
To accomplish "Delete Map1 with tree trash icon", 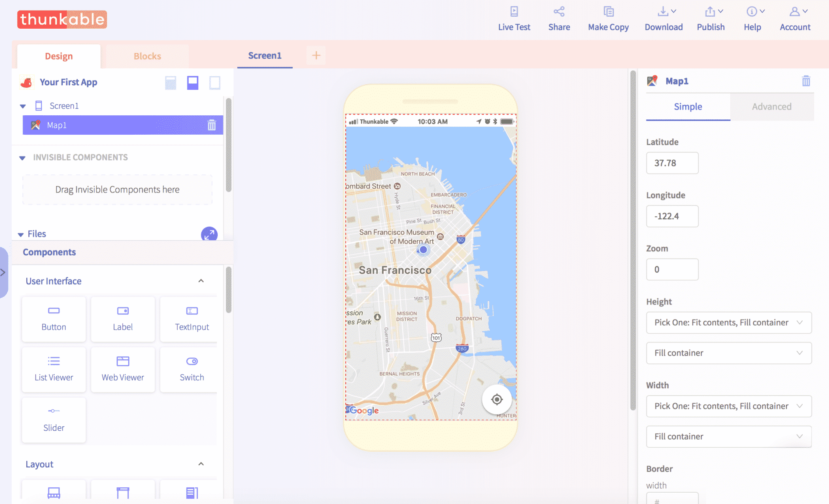I will click(212, 125).
